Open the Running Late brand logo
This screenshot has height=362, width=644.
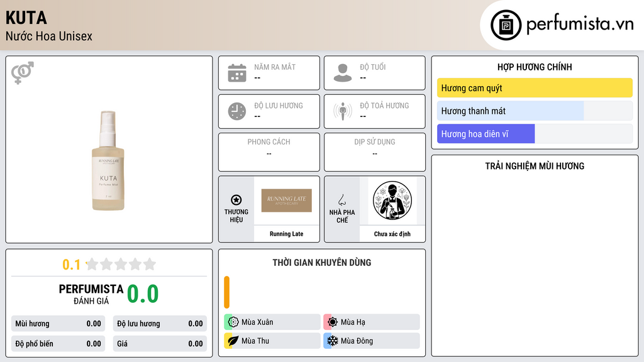click(287, 200)
